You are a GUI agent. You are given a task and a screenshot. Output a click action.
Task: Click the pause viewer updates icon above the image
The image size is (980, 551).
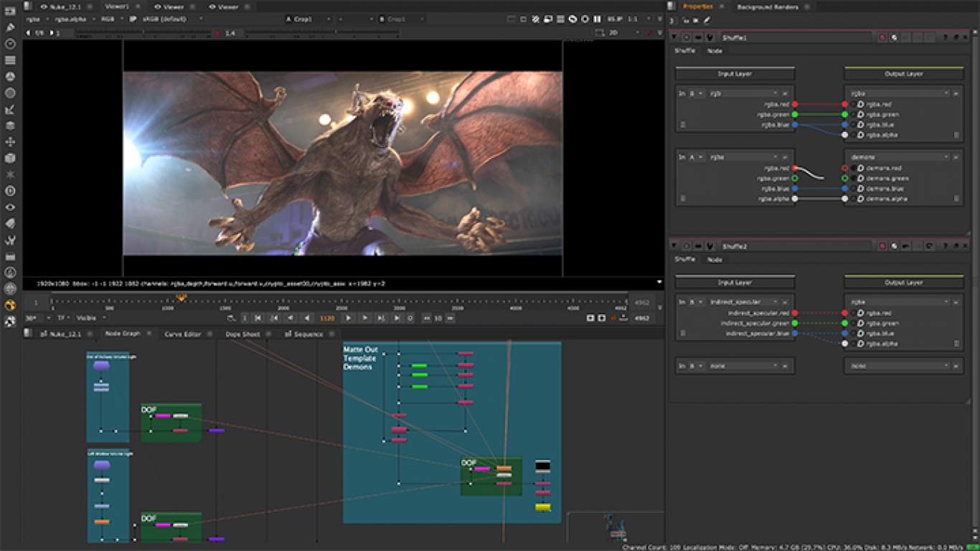[598, 20]
